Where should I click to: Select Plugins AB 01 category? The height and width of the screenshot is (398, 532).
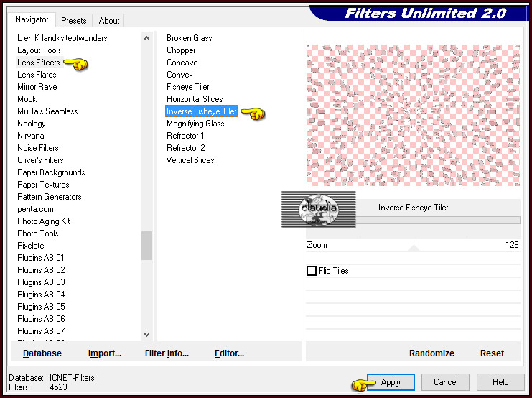[40, 258]
